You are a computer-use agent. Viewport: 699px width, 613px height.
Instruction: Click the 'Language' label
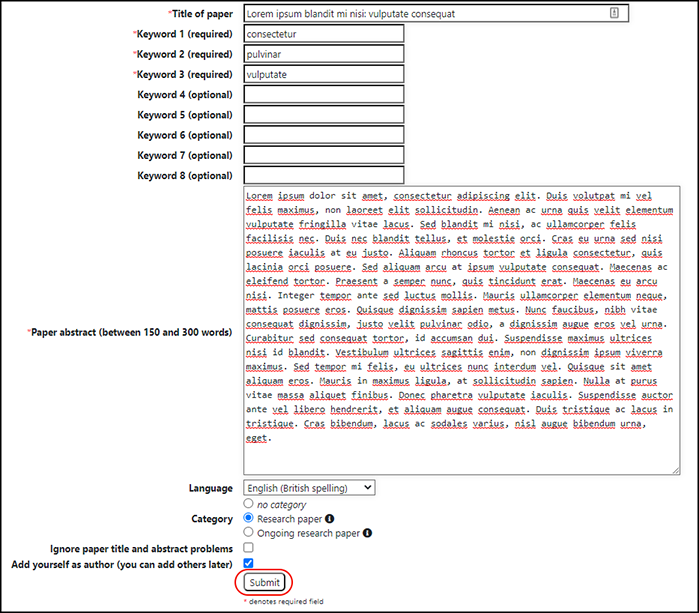210,488
